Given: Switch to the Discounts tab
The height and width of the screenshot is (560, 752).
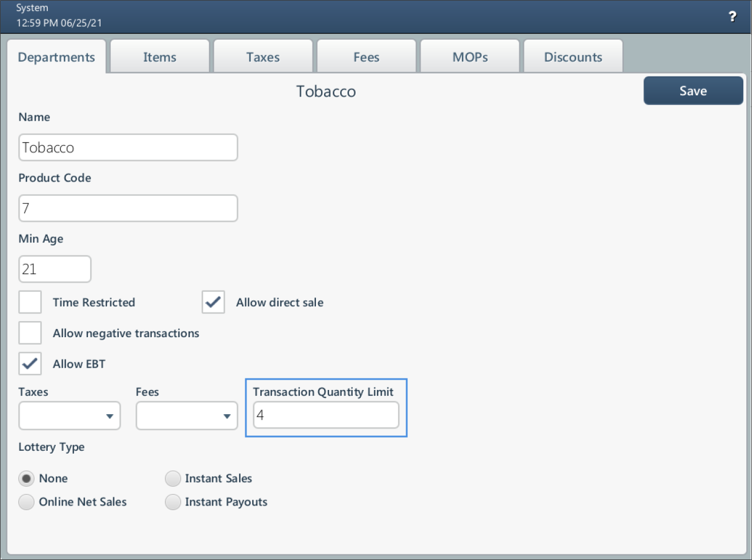Looking at the screenshot, I should click(x=573, y=56).
